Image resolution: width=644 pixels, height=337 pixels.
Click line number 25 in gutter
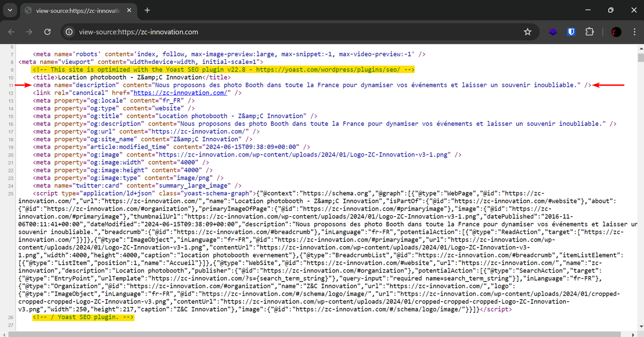tap(11, 193)
